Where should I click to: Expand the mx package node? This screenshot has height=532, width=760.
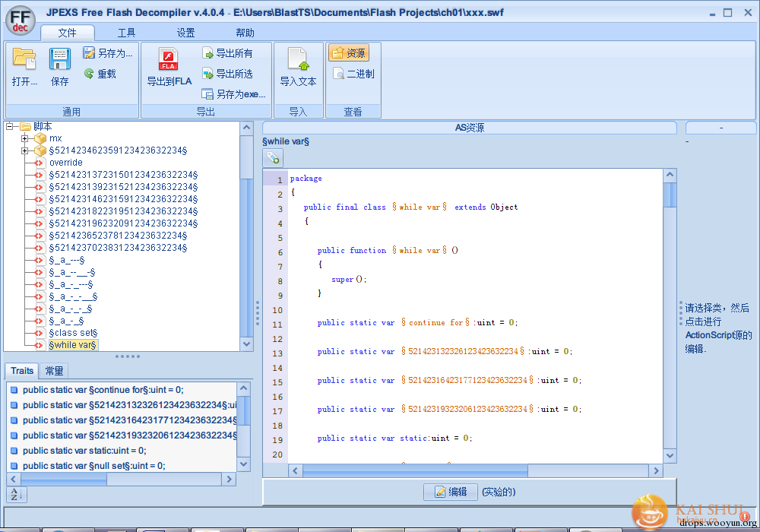point(25,138)
